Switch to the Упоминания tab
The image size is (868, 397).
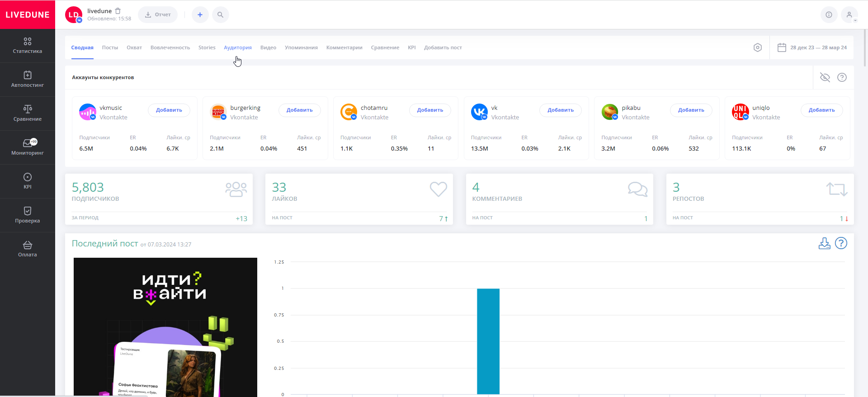pyautogui.click(x=301, y=47)
